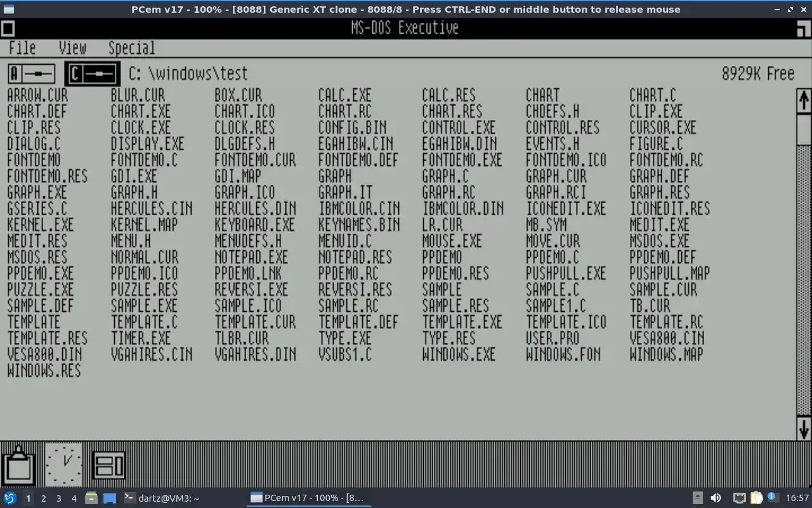Image resolution: width=812 pixels, height=508 pixels.
Task: Click the zoom icon right of MS-DOS Executive title
Action: click(x=804, y=29)
